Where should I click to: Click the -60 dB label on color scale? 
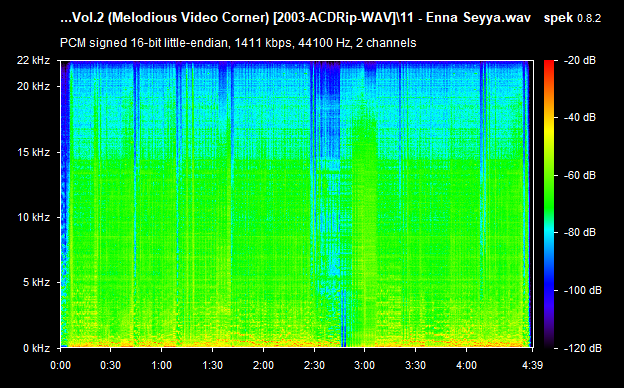click(x=580, y=175)
